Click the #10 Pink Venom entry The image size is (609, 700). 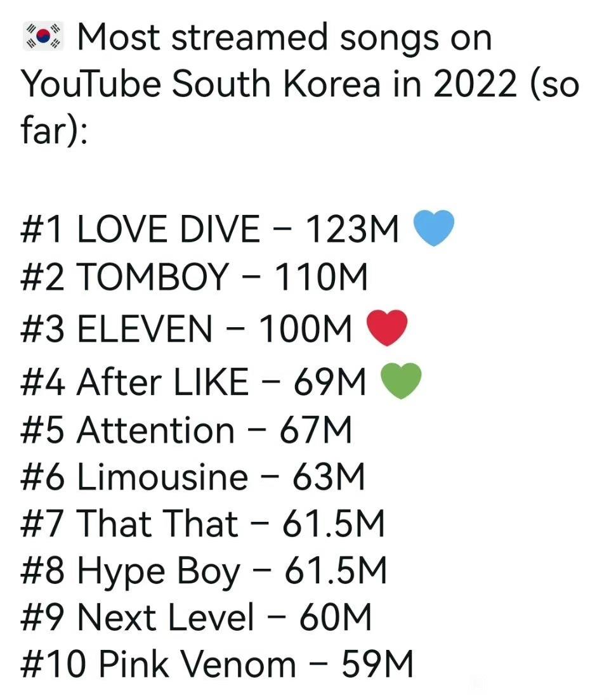pos(217,664)
